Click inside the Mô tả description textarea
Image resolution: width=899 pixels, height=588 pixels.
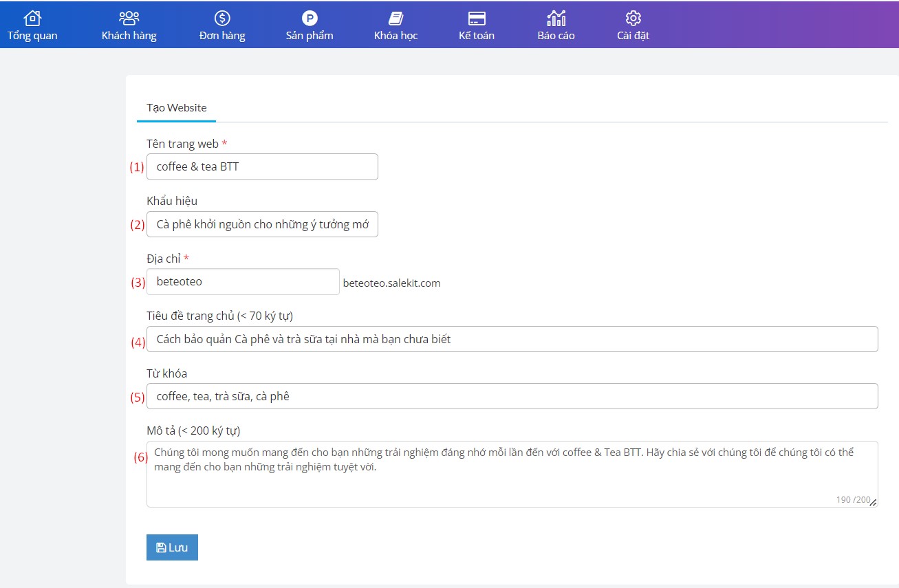coord(512,475)
